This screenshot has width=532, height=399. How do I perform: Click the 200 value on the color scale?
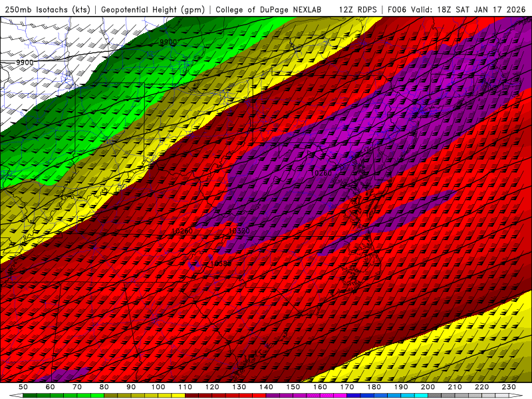[x=428, y=387]
